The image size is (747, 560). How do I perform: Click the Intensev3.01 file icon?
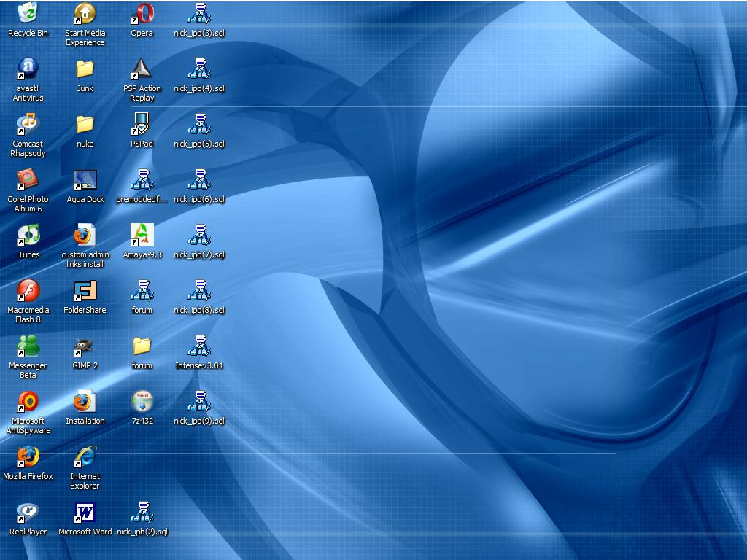point(198,346)
